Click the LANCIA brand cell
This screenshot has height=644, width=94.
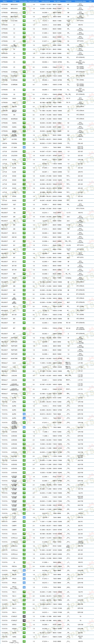[x=5, y=143]
